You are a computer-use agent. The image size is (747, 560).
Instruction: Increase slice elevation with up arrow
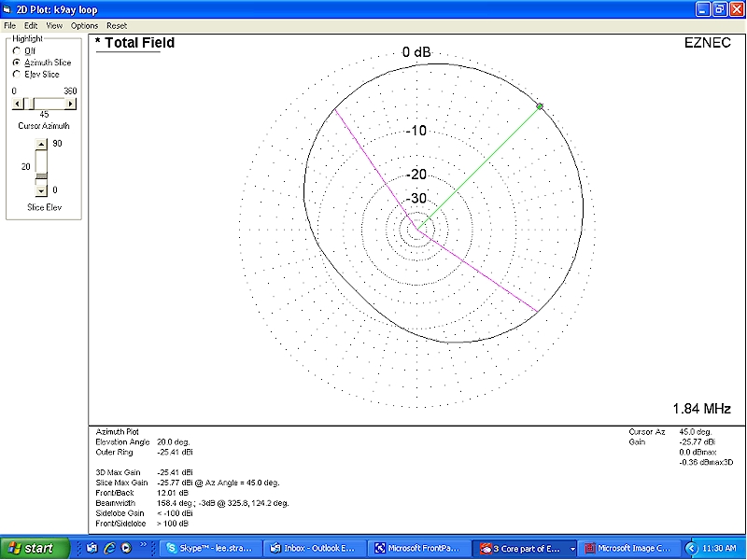[40, 144]
